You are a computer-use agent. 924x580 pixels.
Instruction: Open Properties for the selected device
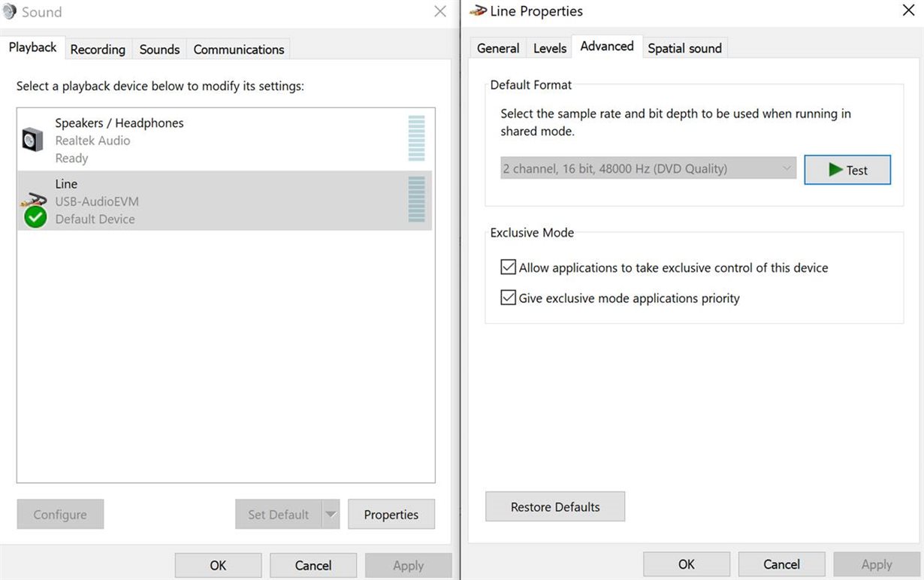391,515
